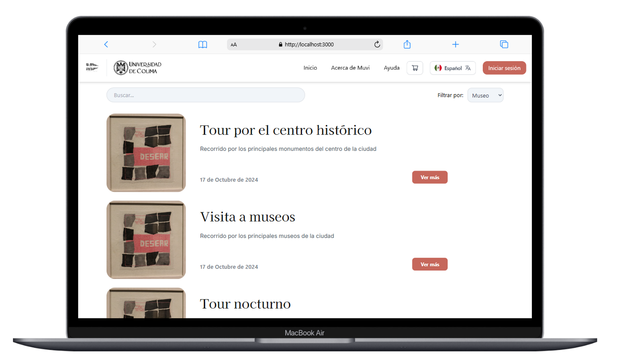Click the small Muvi logo at left

tap(92, 67)
